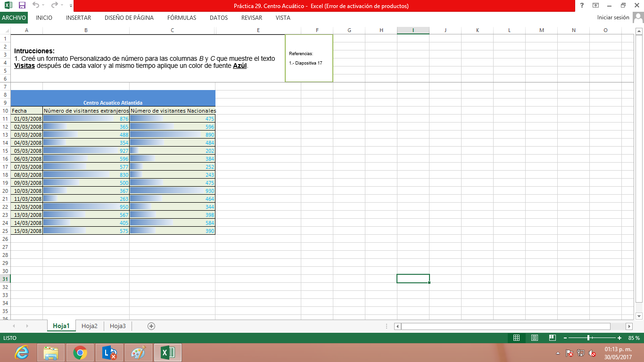Select date cell 05/03/2008

click(26, 151)
